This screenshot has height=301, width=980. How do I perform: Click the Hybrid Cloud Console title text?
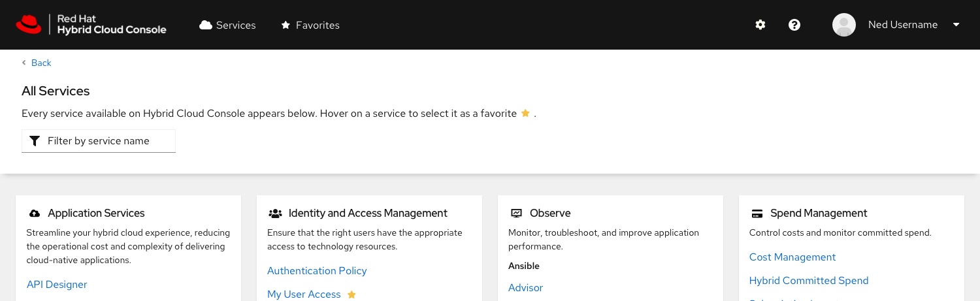point(112,30)
